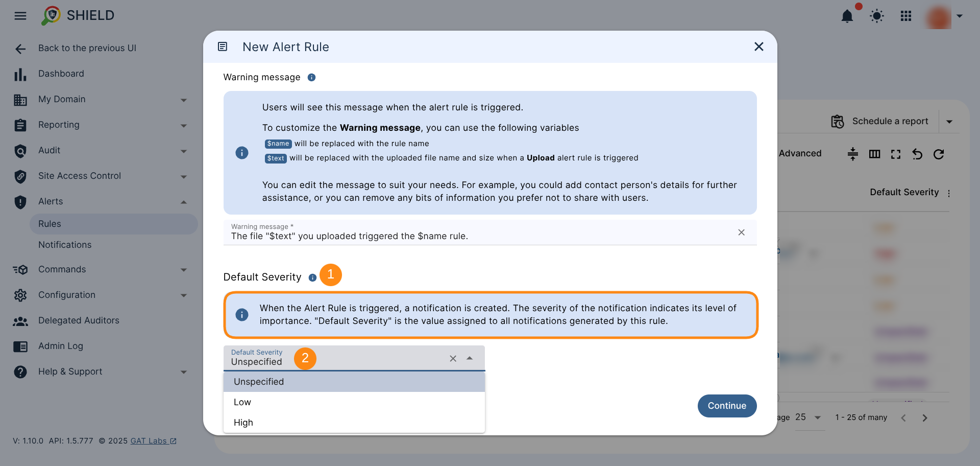Go back to the previous UI
The height and width of the screenshot is (466, 980).
point(87,48)
